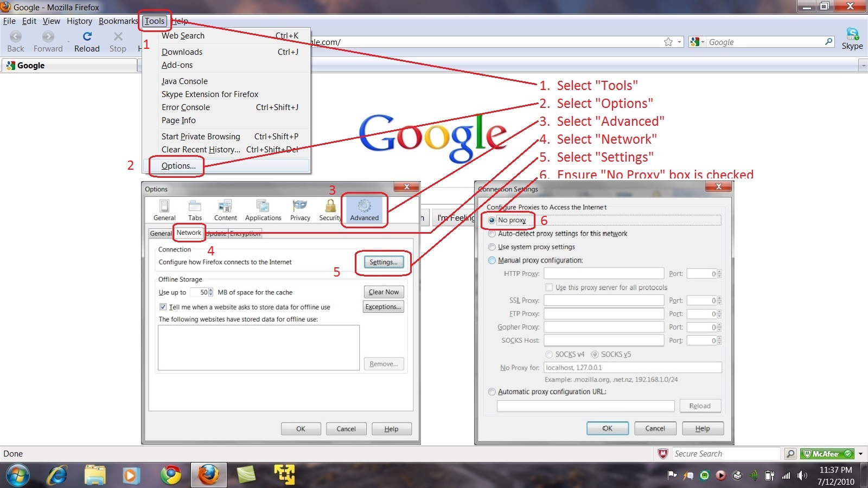Screen dimensions: 868x488
Task: Open the Tools menu
Action: pyautogui.click(x=155, y=21)
